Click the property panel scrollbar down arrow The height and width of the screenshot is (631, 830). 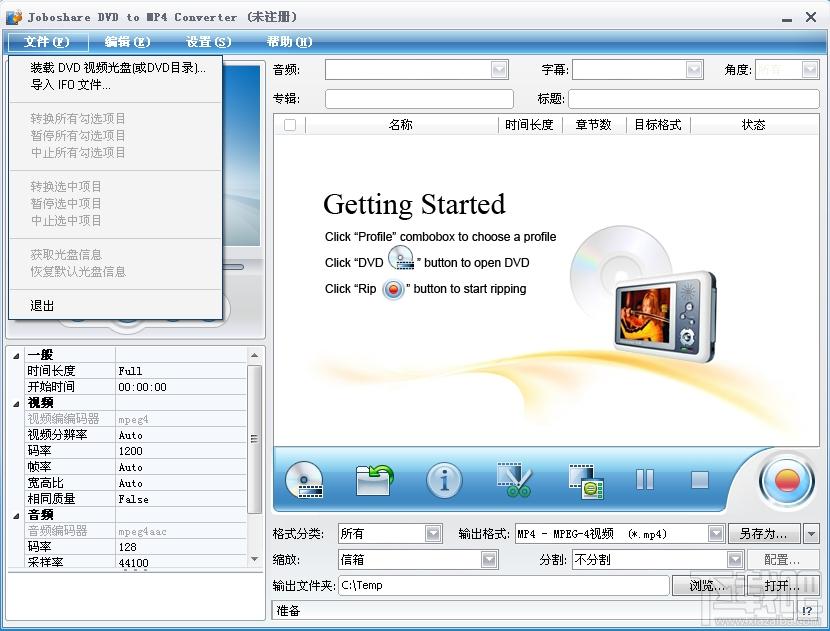coord(255,560)
